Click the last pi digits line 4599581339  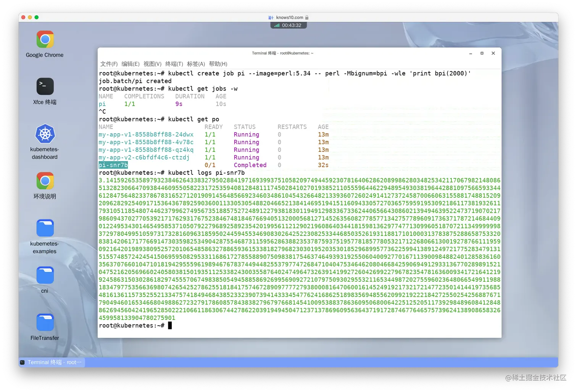click(x=137, y=318)
